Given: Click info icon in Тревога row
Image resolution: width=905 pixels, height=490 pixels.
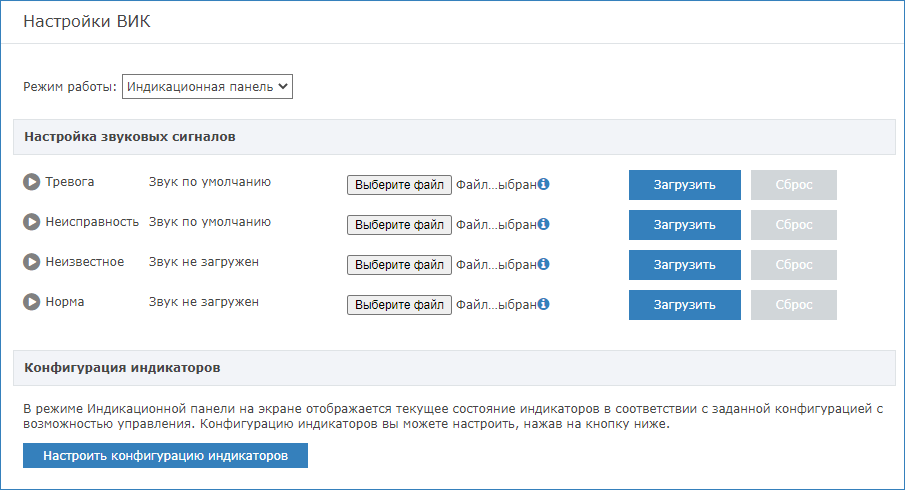Looking at the screenshot, I should (544, 185).
